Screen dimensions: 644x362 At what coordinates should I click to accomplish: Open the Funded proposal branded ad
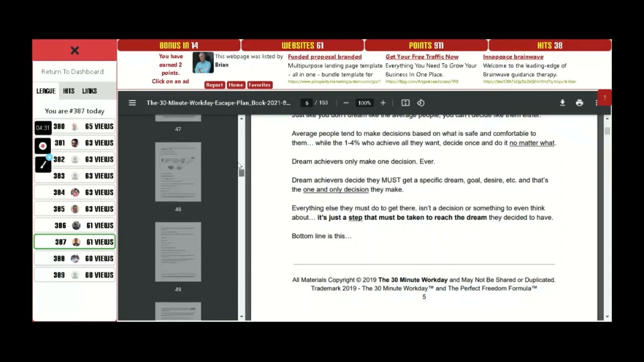point(325,57)
